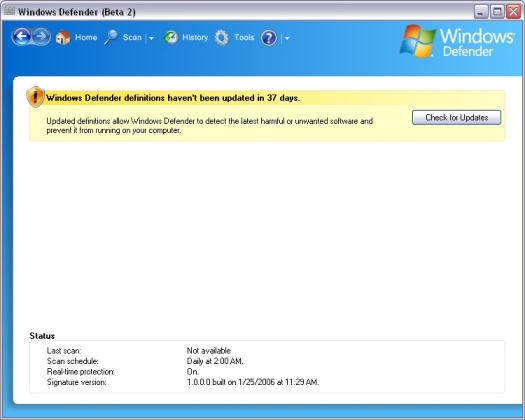This screenshot has width=525, height=420.
Task: Click 'Updated definitions allow Windows Defender' text
Action: 209,126
